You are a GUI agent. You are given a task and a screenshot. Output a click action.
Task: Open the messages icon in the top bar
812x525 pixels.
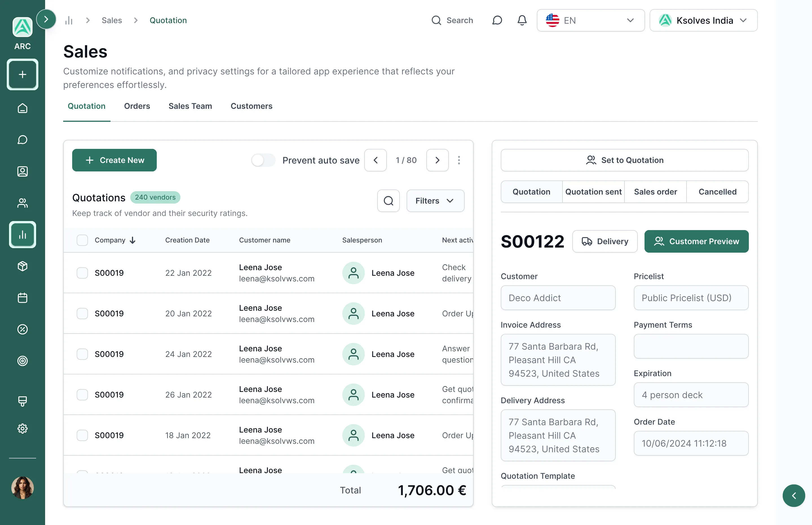[x=497, y=21]
